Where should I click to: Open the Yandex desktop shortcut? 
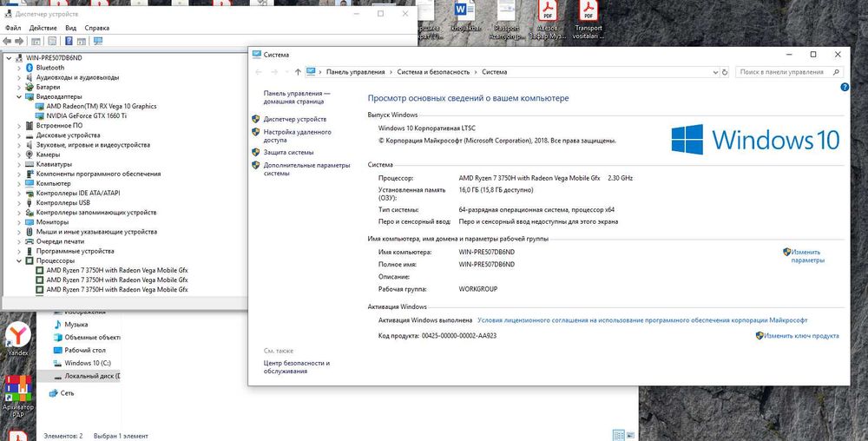click(x=18, y=339)
